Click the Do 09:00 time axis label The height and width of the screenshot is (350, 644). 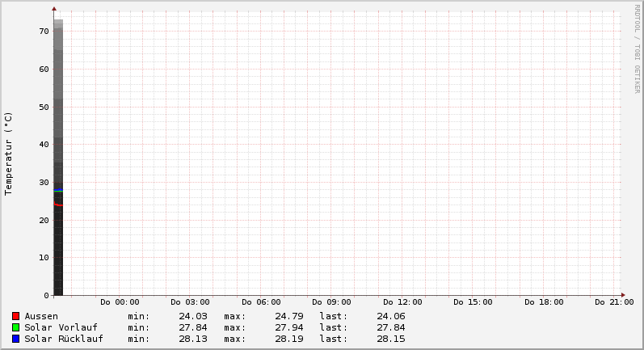point(331,302)
